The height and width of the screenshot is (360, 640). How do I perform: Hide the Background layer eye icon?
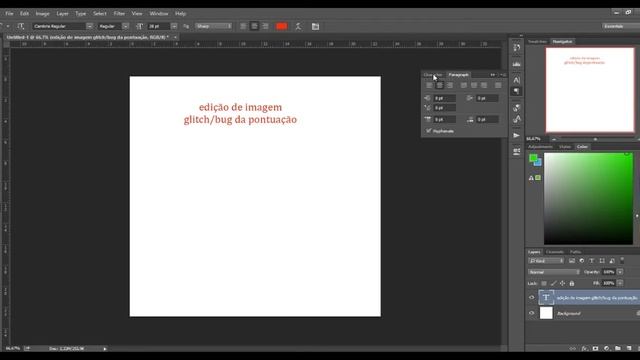[x=531, y=313]
